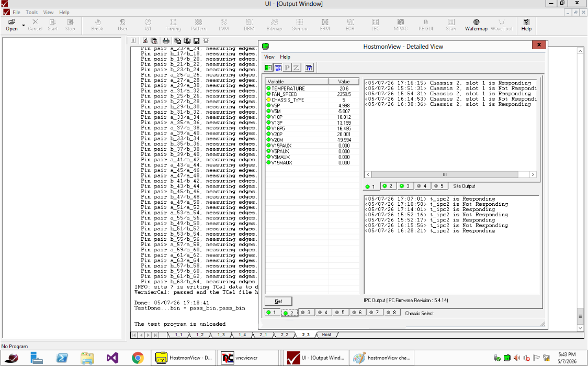Image resolution: width=588 pixels, height=366 pixels.
Task: Open the Bitmap tool
Action: [x=274, y=25]
